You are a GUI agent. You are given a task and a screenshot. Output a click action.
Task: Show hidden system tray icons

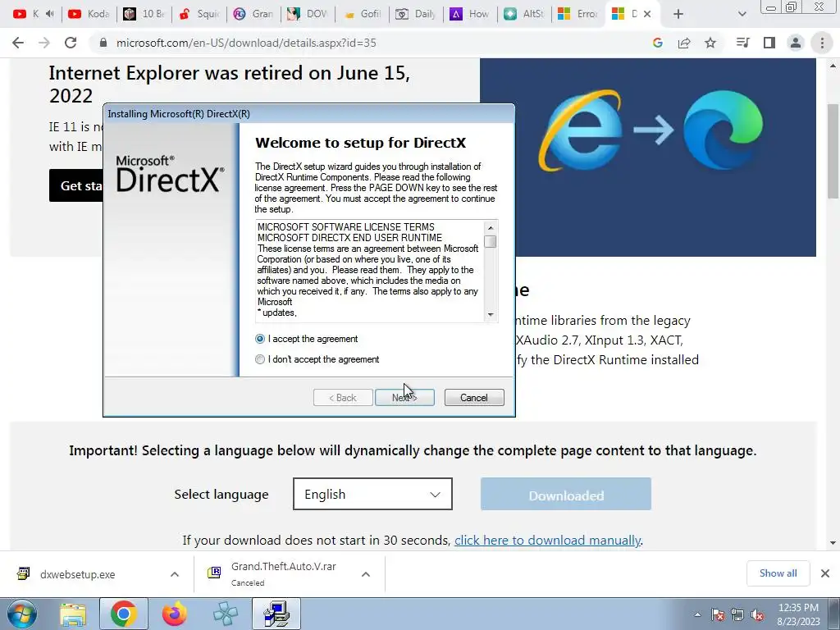click(697, 615)
